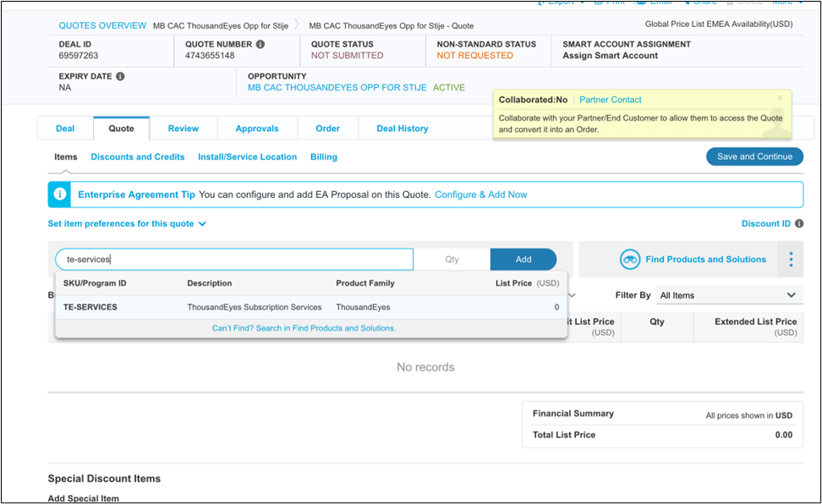The width and height of the screenshot is (822, 504).
Task: Click the SKU/Program ID column header
Action: pos(95,283)
